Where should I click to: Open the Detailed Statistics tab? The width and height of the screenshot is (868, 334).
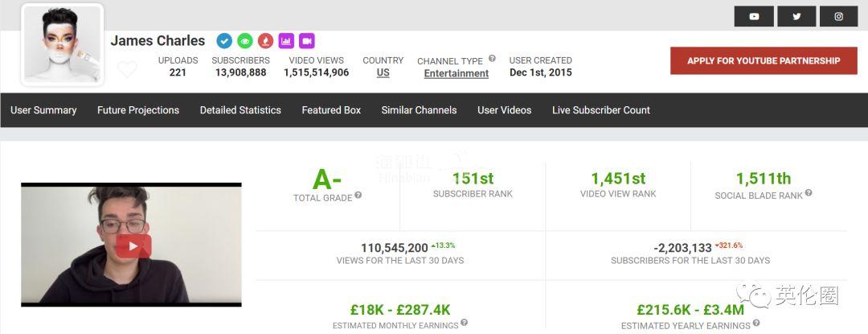pos(240,110)
